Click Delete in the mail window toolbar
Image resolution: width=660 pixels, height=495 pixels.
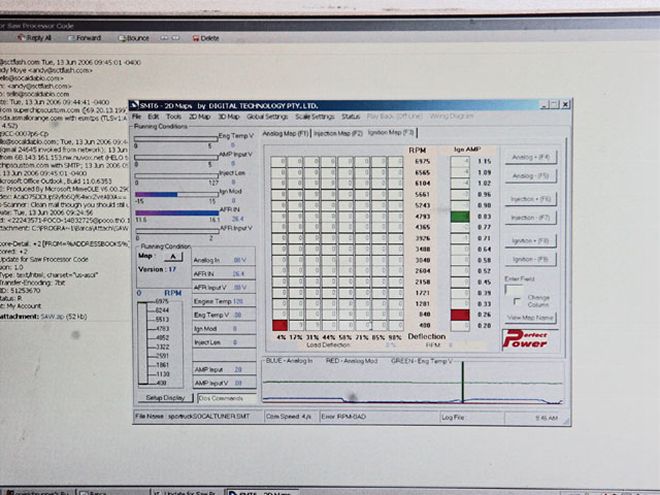pyautogui.click(x=206, y=38)
